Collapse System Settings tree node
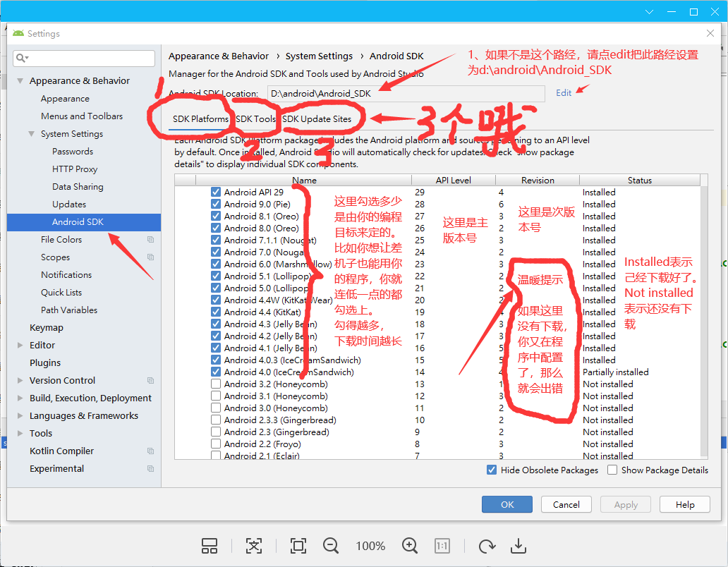Screen dimensions: 728x567 click(32, 133)
